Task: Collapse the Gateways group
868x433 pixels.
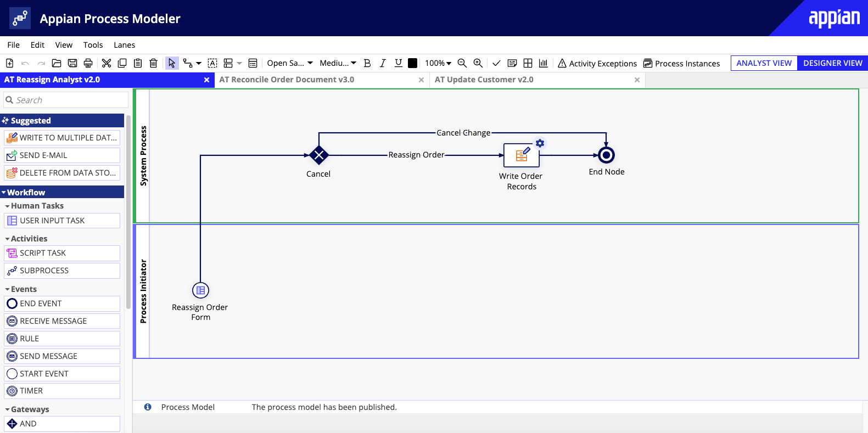Action: pos(27,409)
